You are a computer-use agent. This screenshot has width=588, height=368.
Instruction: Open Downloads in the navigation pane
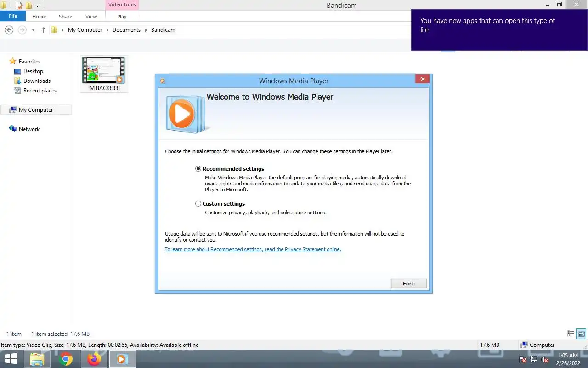point(37,81)
